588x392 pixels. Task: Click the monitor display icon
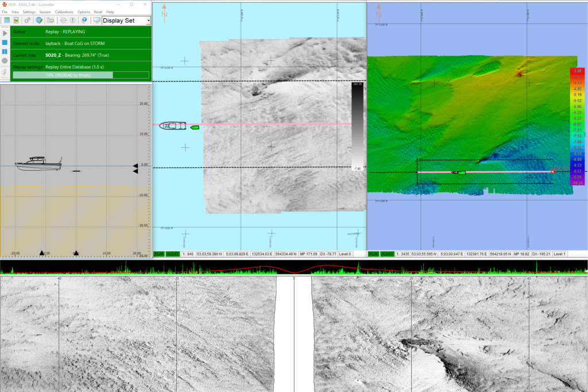pos(96,20)
